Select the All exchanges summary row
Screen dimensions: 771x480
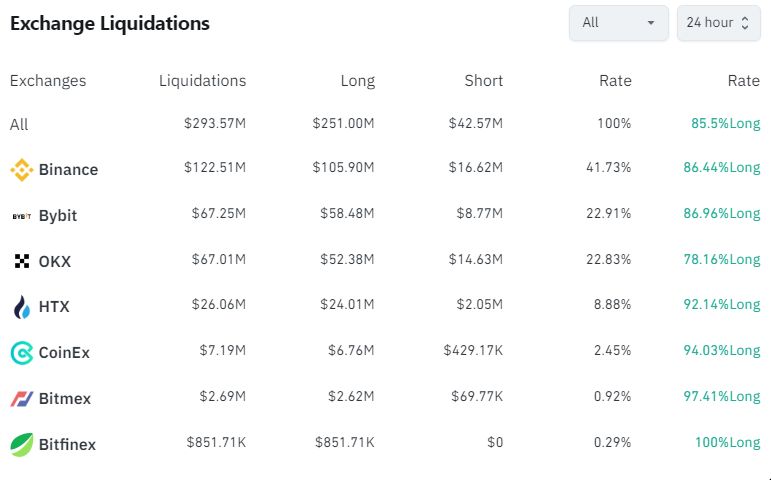pos(385,123)
